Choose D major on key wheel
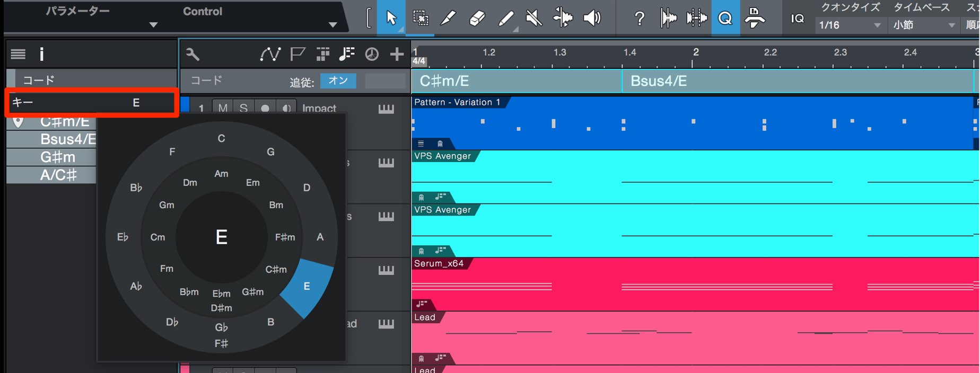 pyautogui.click(x=307, y=188)
